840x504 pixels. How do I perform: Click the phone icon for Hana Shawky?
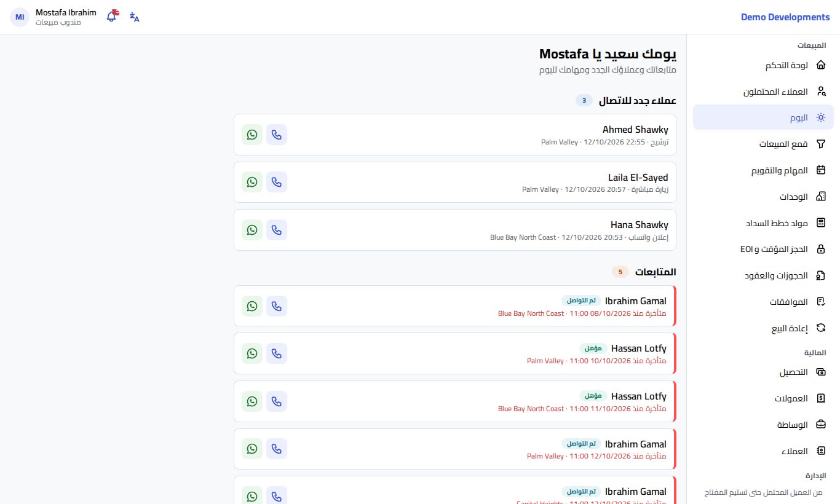click(277, 230)
